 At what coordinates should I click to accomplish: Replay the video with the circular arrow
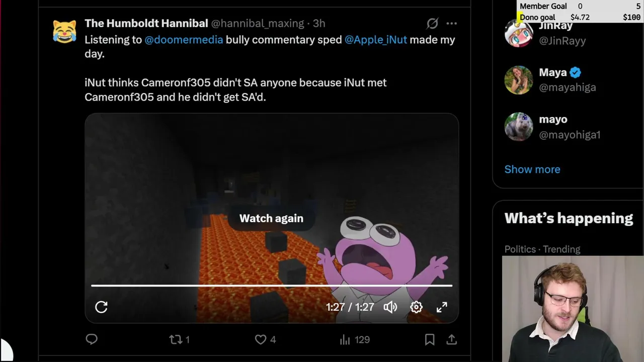tap(101, 307)
